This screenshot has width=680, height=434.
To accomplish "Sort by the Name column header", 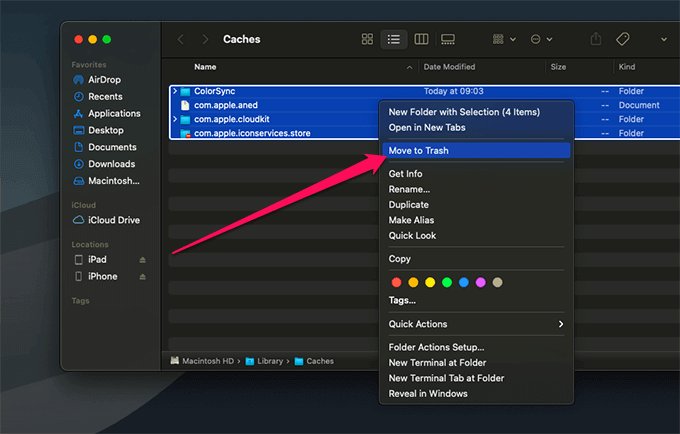I will point(205,67).
